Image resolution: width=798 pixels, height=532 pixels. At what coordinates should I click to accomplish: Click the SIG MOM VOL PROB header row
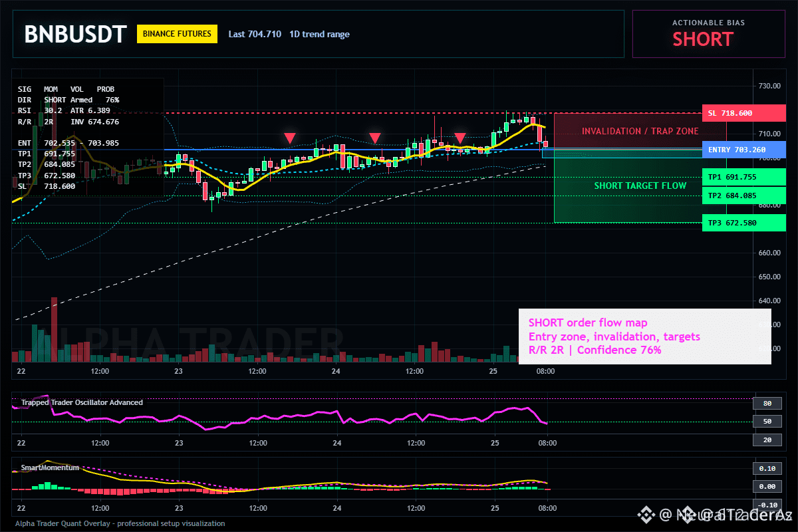click(x=66, y=88)
